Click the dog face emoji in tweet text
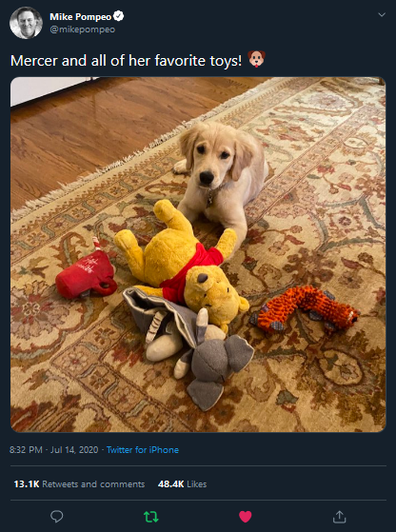The height and width of the screenshot is (532, 396). (x=256, y=59)
